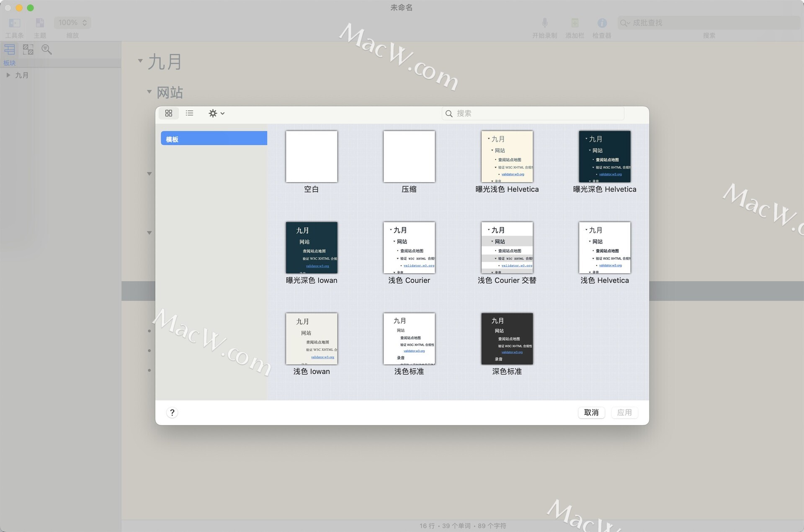Viewport: 804px width, 532px height.
Task: Select the styles sidebar tab icon
Action: (x=28, y=49)
